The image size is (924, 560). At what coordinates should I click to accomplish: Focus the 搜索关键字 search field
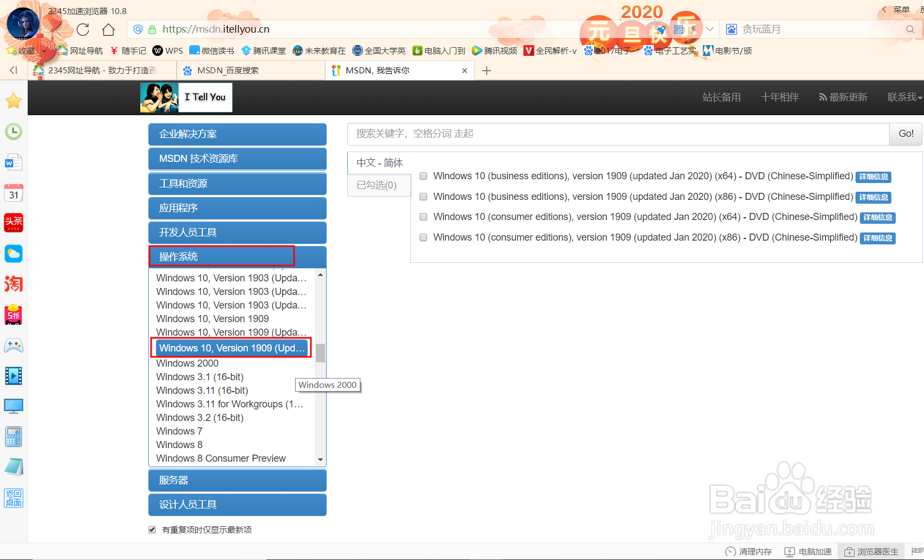click(619, 134)
